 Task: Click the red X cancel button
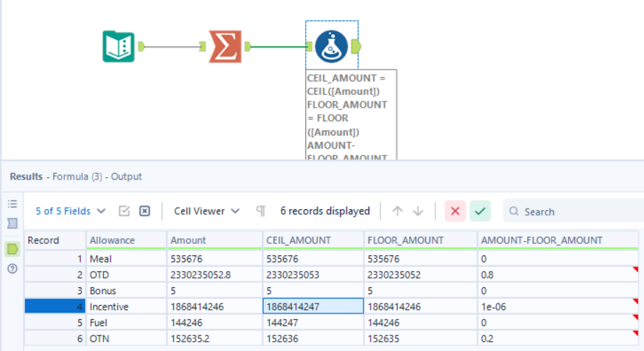point(455,211)
